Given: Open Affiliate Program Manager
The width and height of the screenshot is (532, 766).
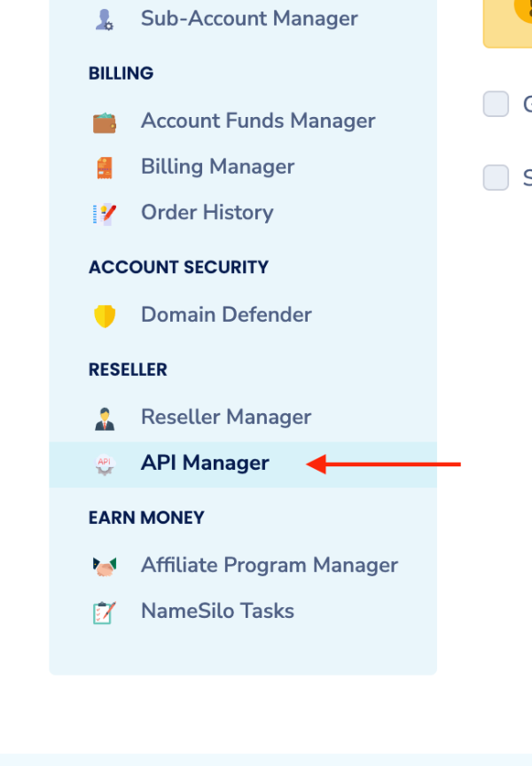Looking at the screenshot, I should point(270,566).
